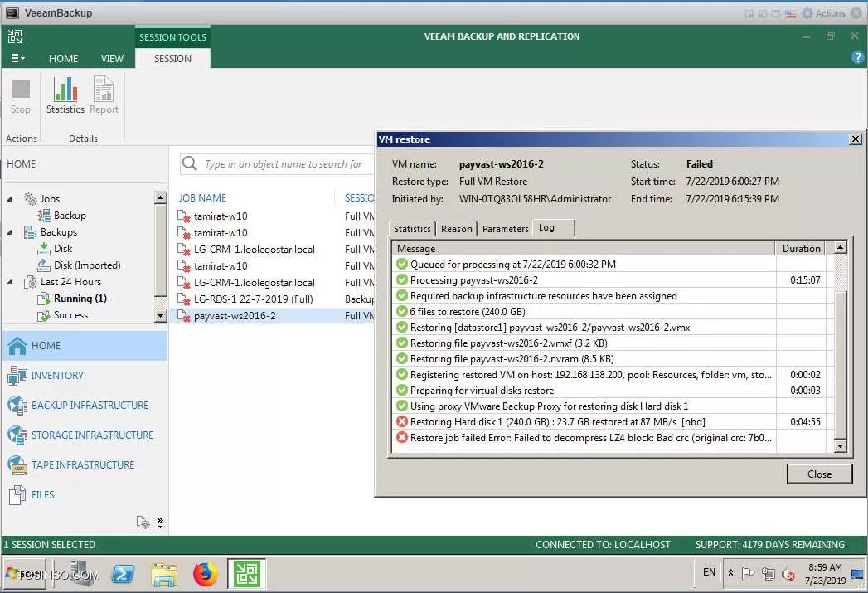This screenshot has height=593, width=868.
Task: Click the tree scrollbar up arrow
Action: 160,197
